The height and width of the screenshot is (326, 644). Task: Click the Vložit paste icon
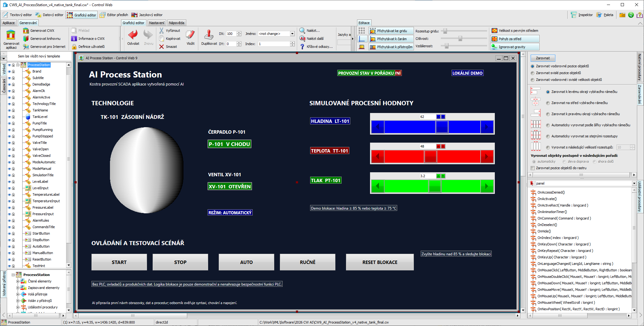point(190,35)
